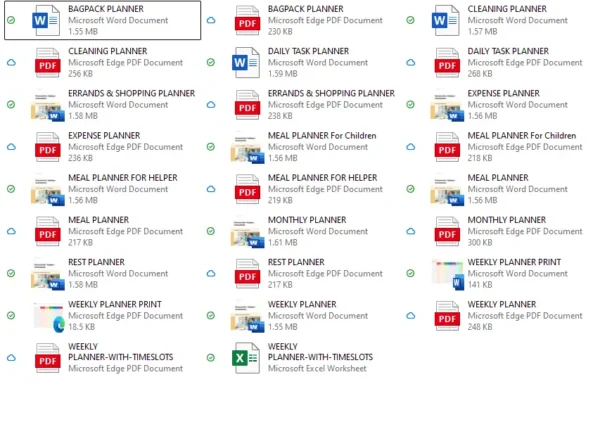The height and width of the screenshot is (422, 600).
Task: Click synced checkmark beside BAGPACK PLANNER Word
Action: (x=11, y=20)
